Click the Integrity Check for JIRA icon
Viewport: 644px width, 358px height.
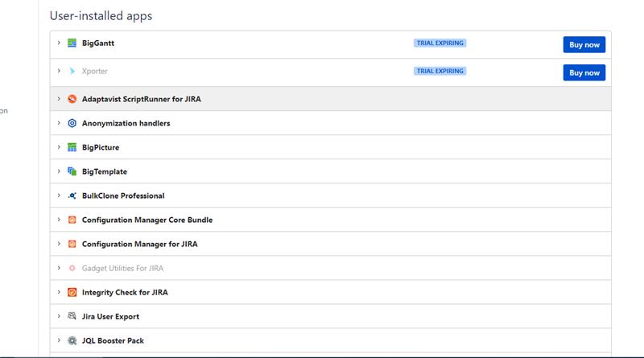[x=72, y=292]
